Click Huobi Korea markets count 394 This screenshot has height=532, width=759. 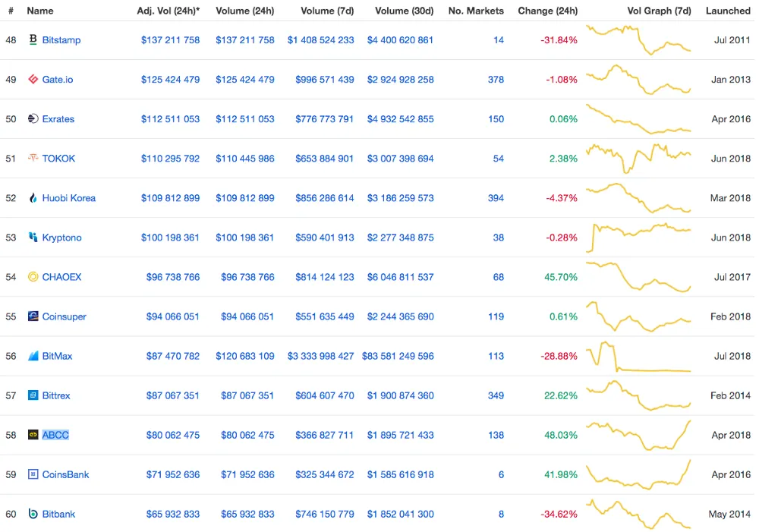tap(496, 198)
